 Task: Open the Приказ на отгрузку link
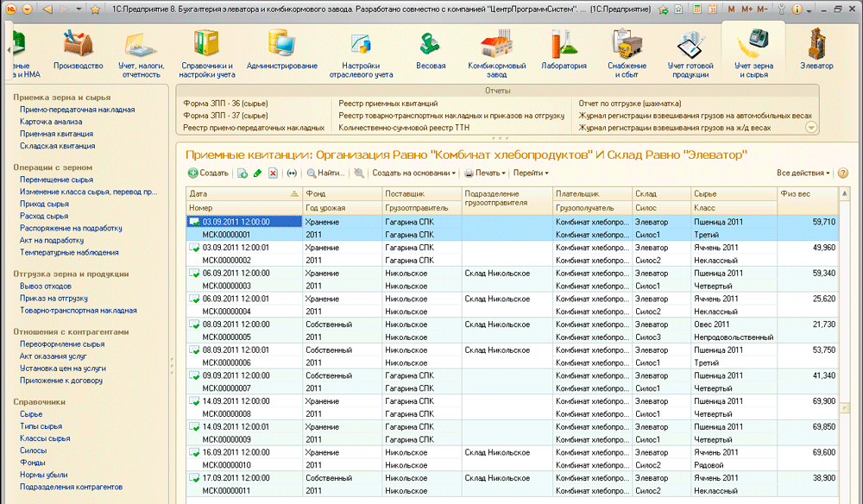click(x=54, y=299)
